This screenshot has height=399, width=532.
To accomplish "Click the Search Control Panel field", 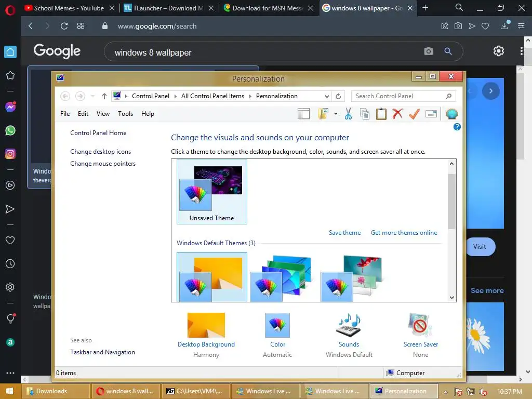I will point(403,96).
